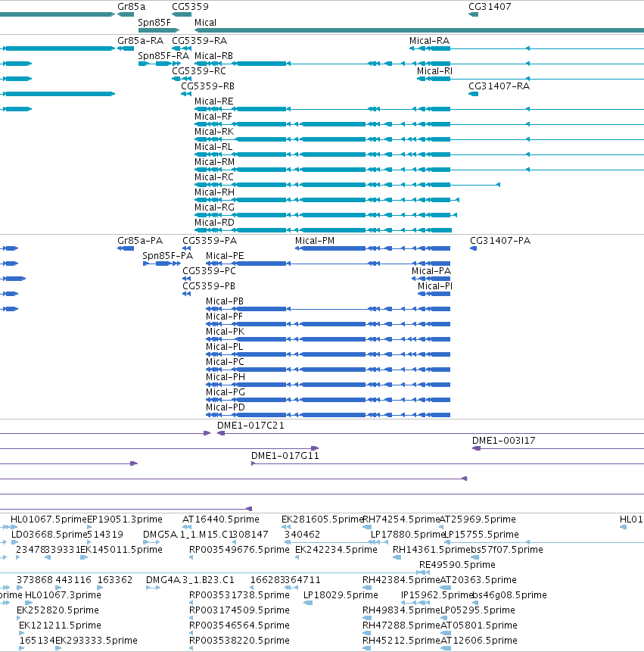
Task: Open the Spn85F gene feature
Action: (159, 30)
